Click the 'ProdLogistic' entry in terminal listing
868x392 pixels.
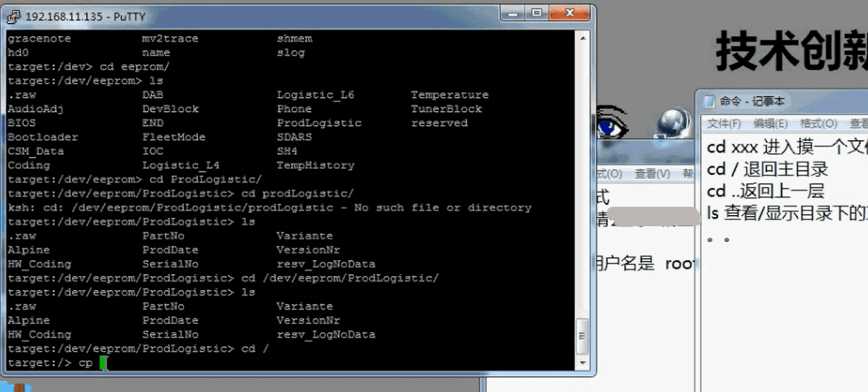pos(319,123)
